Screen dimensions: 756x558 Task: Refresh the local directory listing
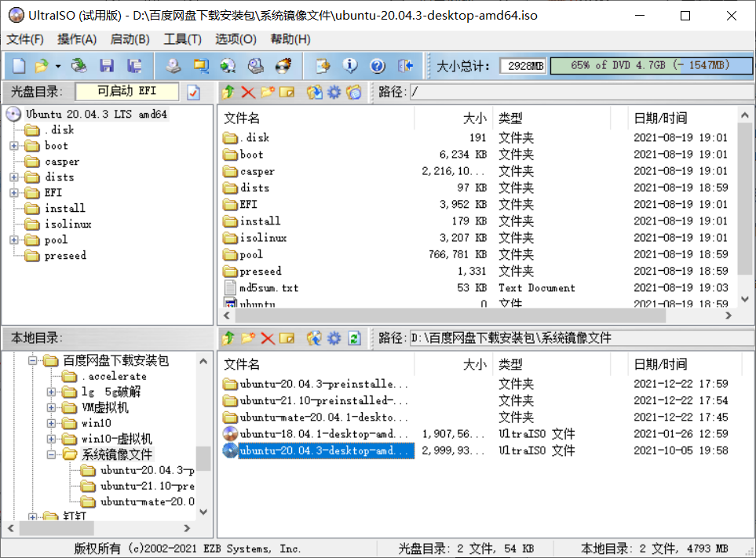(x=354, y=338)
